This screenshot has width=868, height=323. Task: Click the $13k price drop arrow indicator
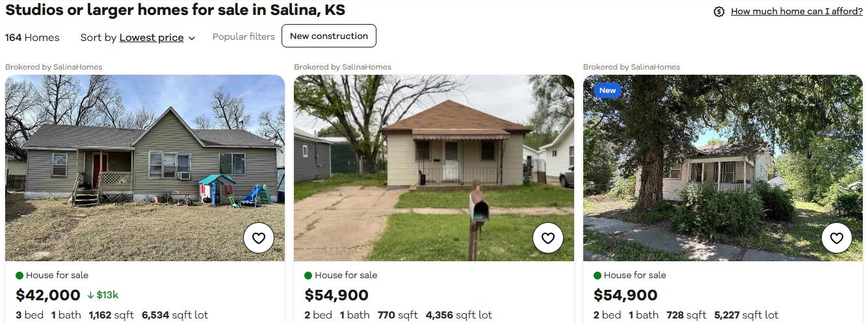pos(90,295)
